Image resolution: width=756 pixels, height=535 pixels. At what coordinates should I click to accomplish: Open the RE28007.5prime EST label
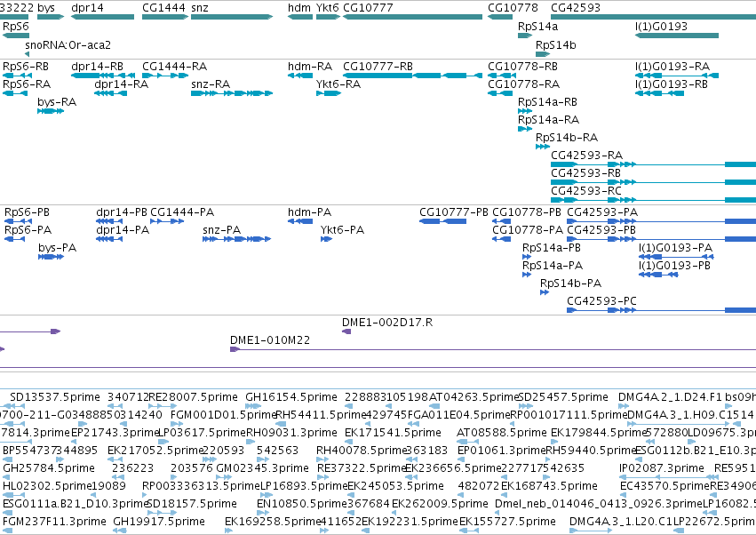[x=193, y=397]
